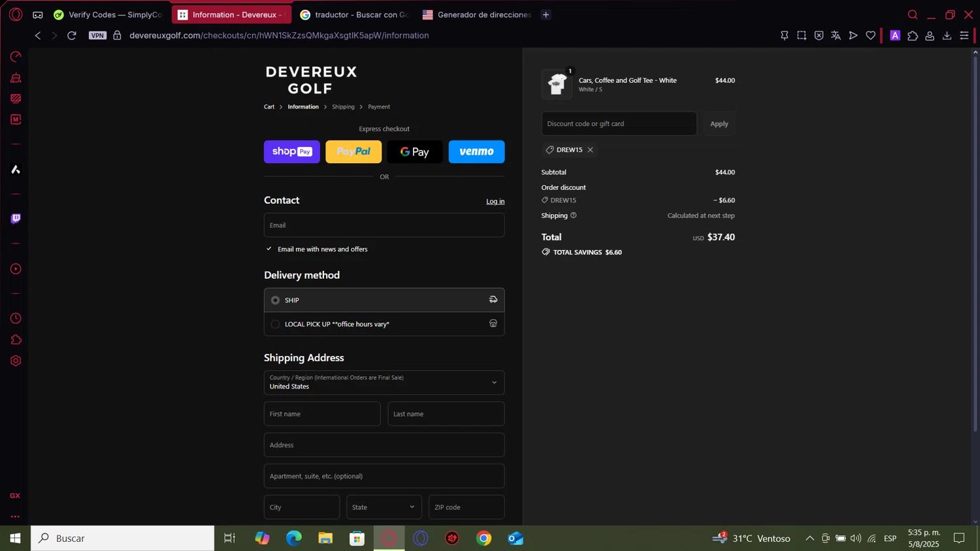Open GX Control speedometer icon in sidebar
Image resolution: width=980 pixels, height=551 pixels.
click(x=16, y=57)
